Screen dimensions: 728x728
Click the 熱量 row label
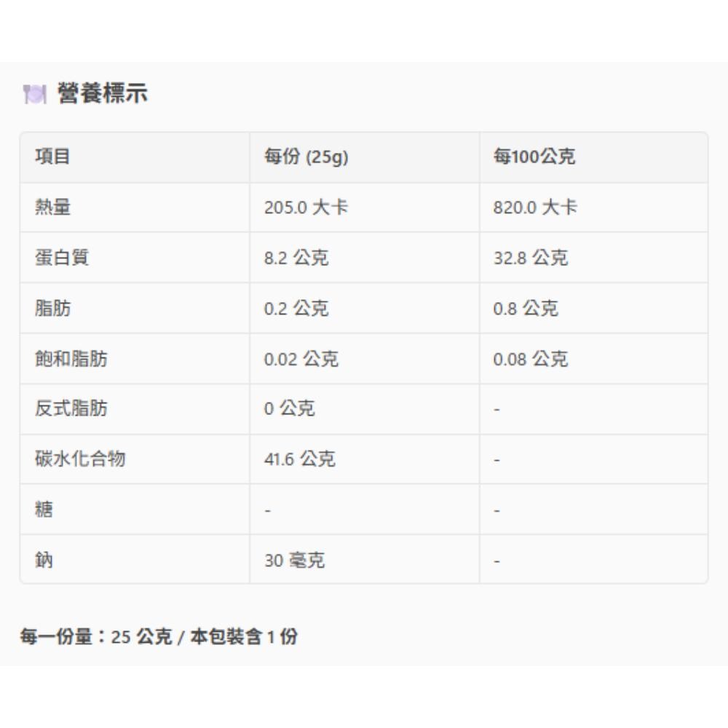(52, 207)
